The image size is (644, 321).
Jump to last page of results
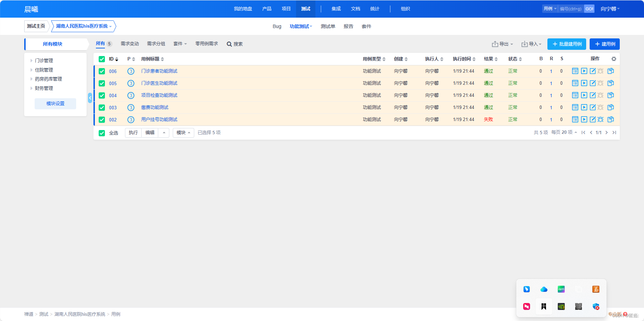[x=614, y=132]
